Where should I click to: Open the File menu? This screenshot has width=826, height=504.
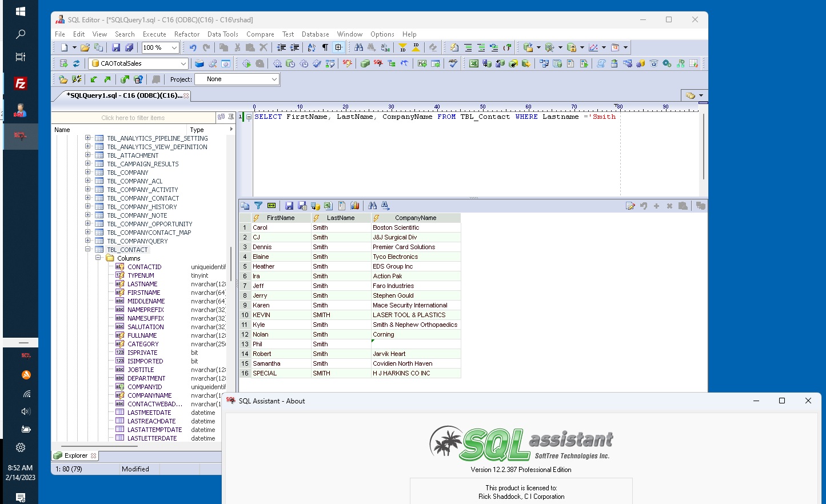(x=60, y=34)
